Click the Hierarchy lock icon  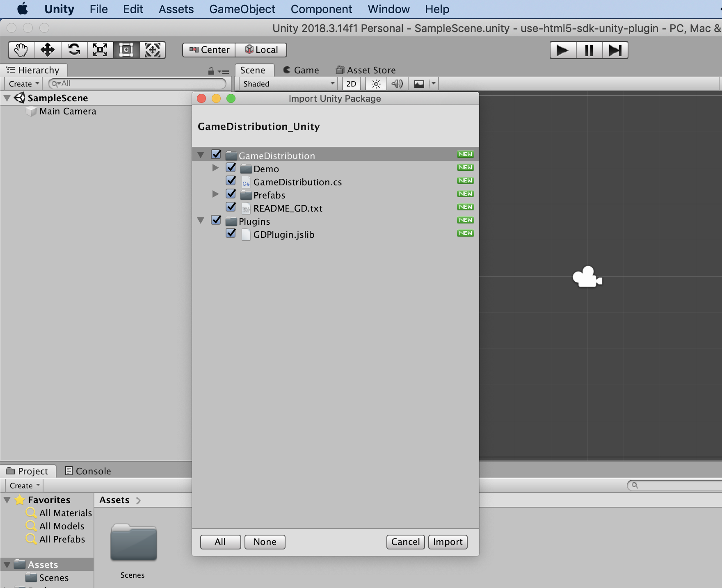(211, 71)
